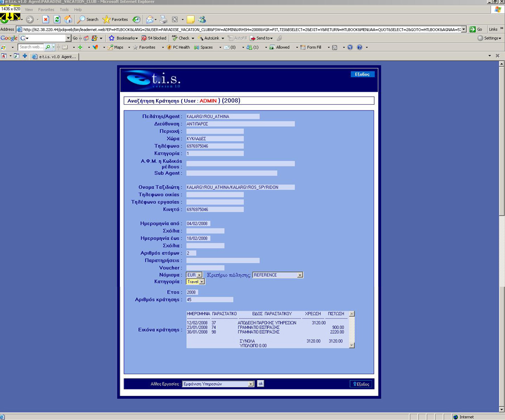The width and height of the screenshot is (505, 420).
Task: Click the Voucher input field
Action: point(205,267)
